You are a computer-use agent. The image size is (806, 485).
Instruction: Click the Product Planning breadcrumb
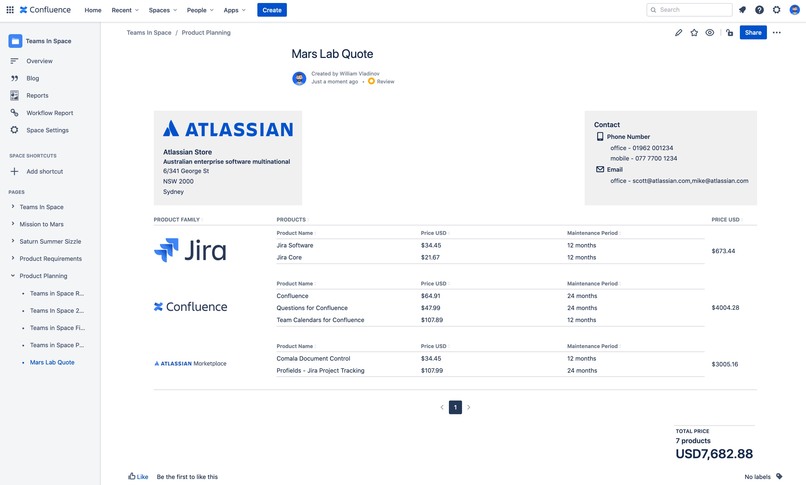pyautogui.click(x=206, y=32)
